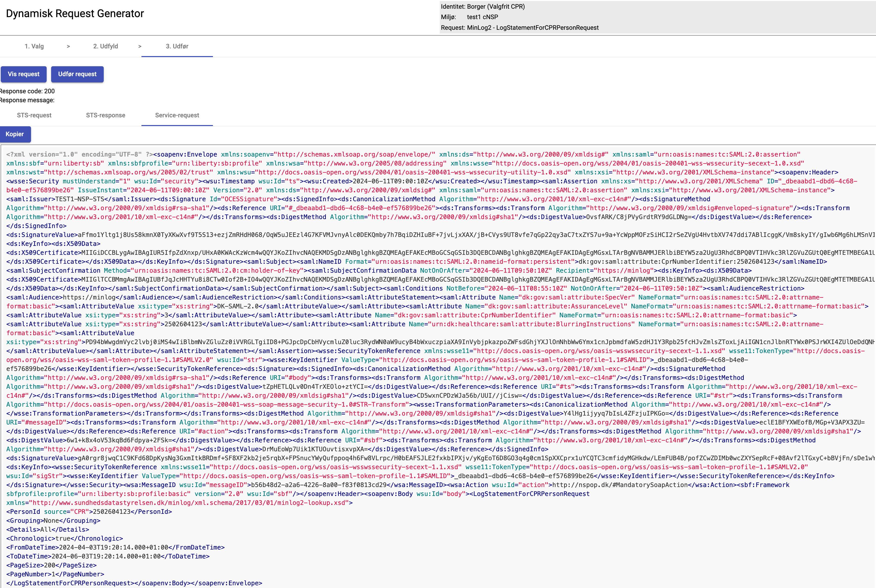The image size is (876, 588).
Task: Switch to the STS-response tab
Action: pyautogui.click(x=105, y=115)
